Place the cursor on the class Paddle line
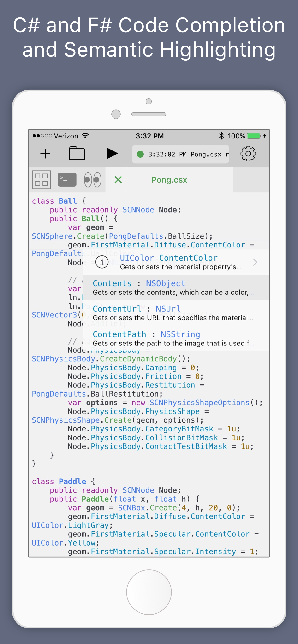Image resolution: width=298 pixels, height=644 pixels. click(64, 481)
